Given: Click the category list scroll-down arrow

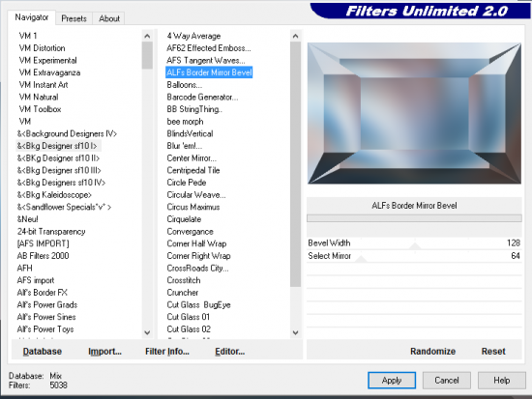Looking at the screenshot, I should (x=147, y=332).
